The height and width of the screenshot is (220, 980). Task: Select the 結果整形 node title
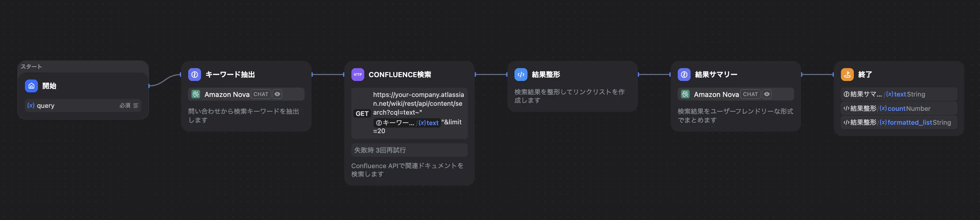[x=546, y=75]
